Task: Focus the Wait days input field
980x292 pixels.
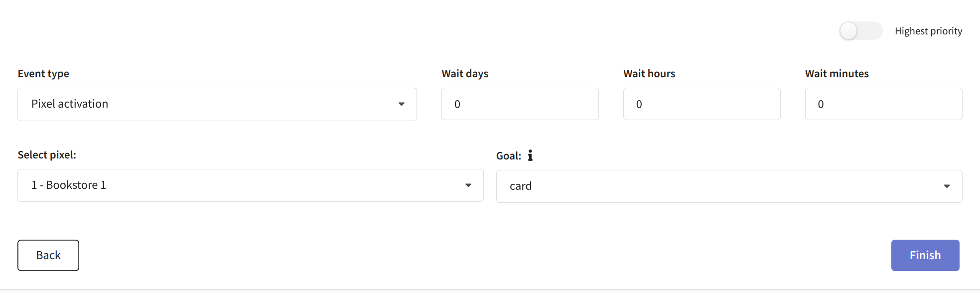Action: point(520,104)
